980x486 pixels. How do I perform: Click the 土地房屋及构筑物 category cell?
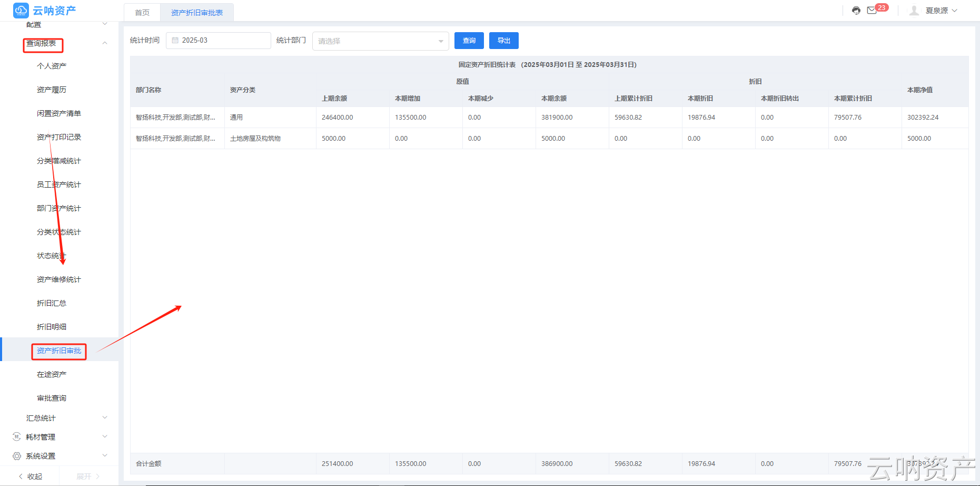pyautogui.click(x=270, y=139)
